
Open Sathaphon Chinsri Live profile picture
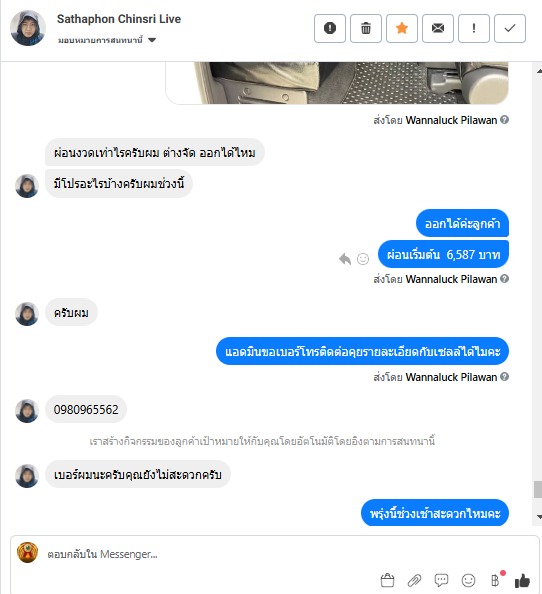click(28, 28)
